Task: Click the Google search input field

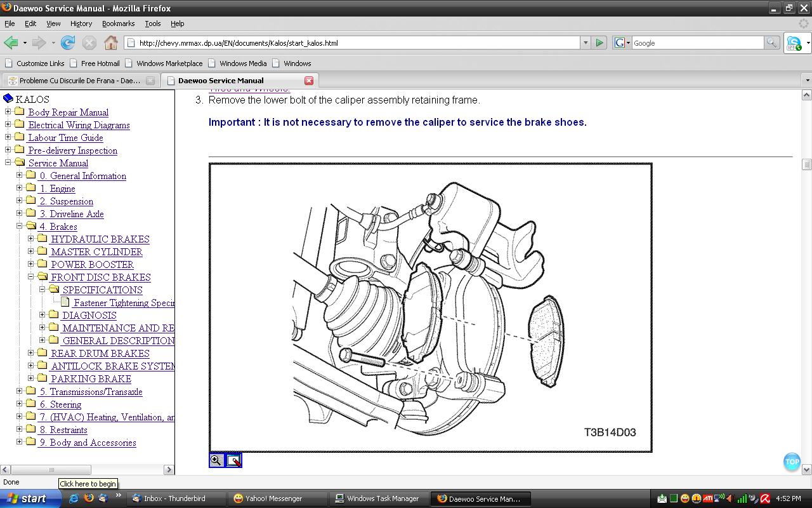Action: [697, 43]
